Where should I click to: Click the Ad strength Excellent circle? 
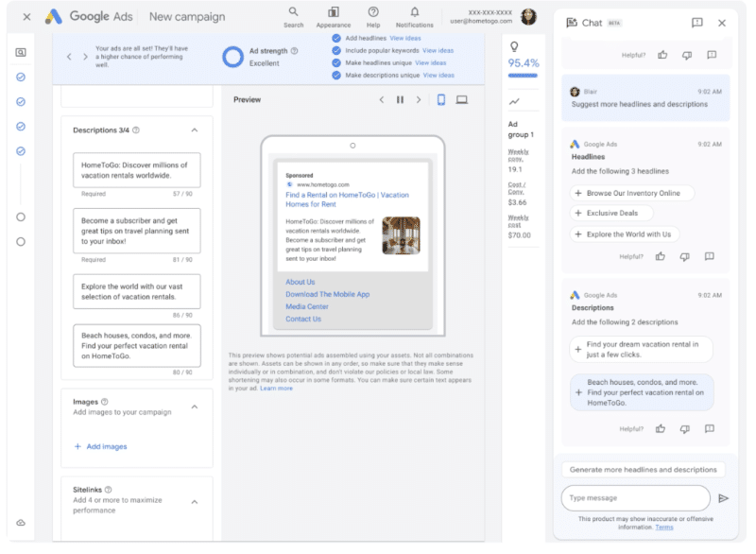(232, 57)
